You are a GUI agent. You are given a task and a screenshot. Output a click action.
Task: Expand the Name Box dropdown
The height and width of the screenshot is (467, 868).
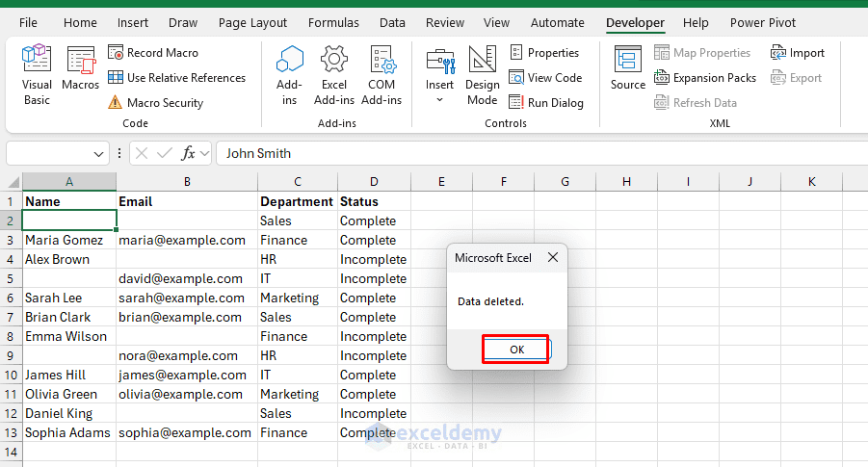(x=98, y=154)
